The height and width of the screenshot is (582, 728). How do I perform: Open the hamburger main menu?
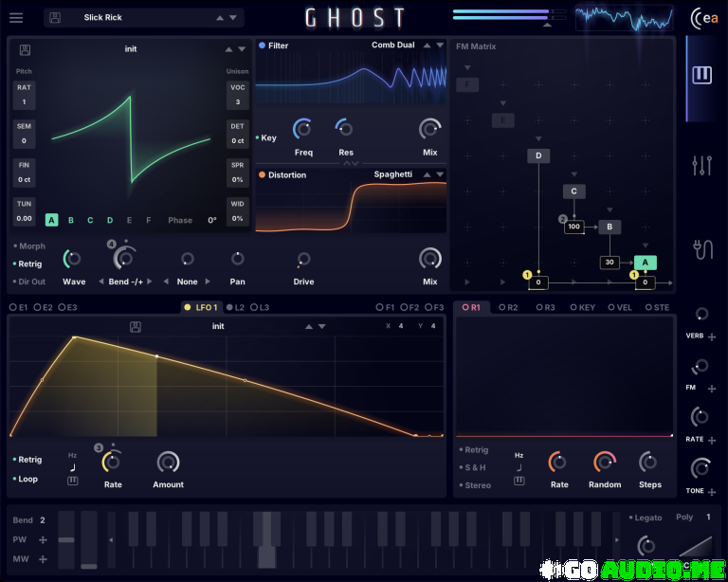tap(16, 18)
